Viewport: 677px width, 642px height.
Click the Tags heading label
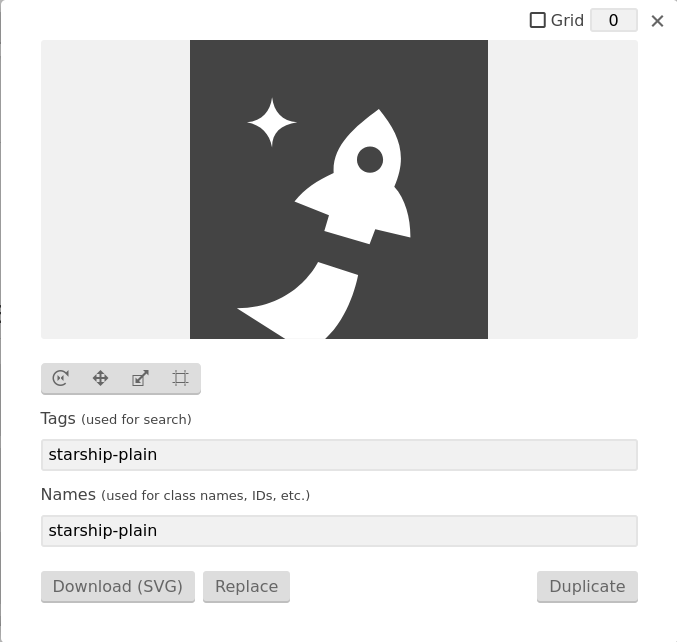pos(58,418)
